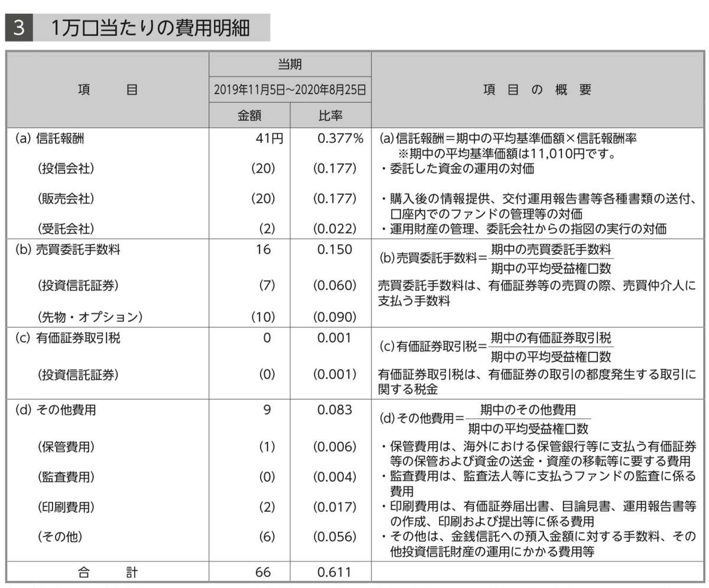The image size is (709, 588).
Task: Click the ratio '(0.056)'
Action: pyautogui.click(x=335, y=537)
